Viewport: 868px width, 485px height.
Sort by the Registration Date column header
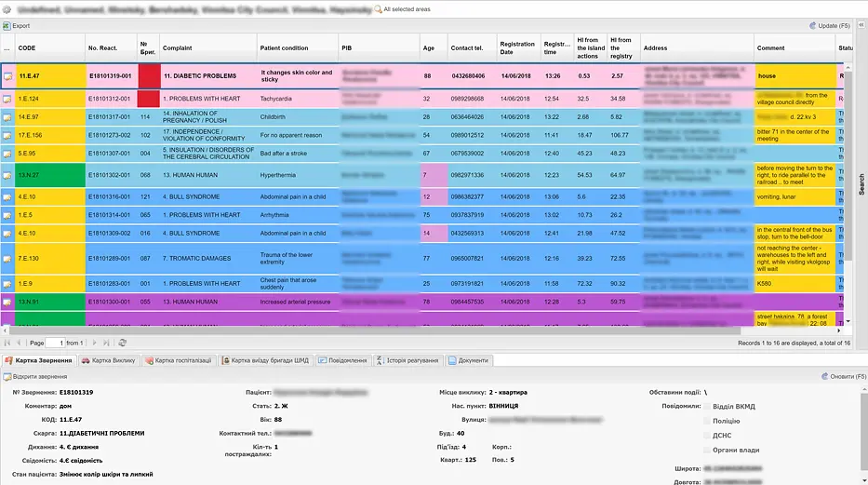[x=517, y=48]
